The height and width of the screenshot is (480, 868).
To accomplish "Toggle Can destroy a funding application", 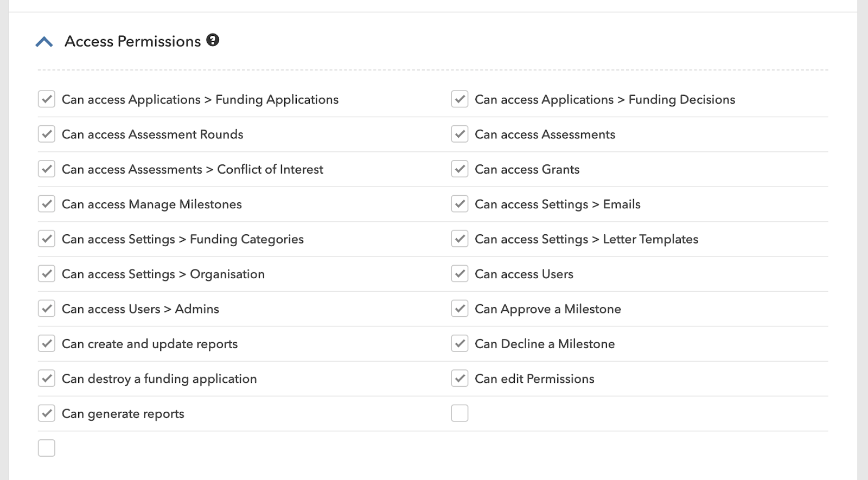I will 47,379.
